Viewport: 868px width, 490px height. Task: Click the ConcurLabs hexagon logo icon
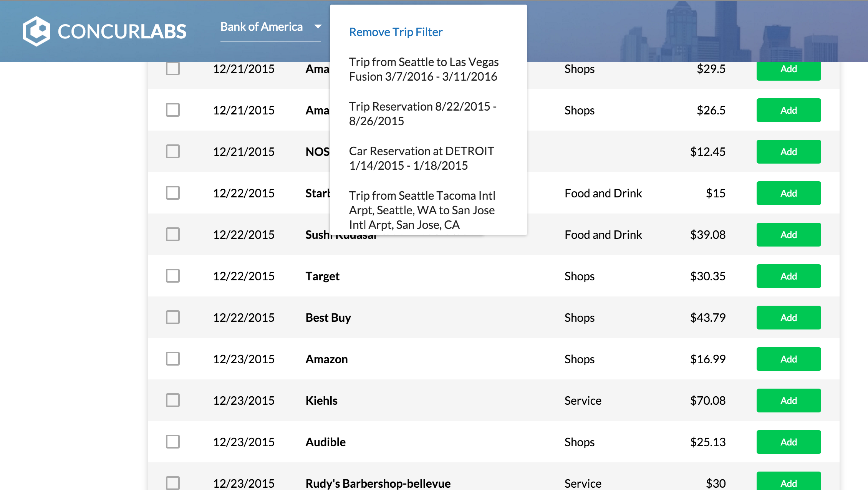pos(36,31)
